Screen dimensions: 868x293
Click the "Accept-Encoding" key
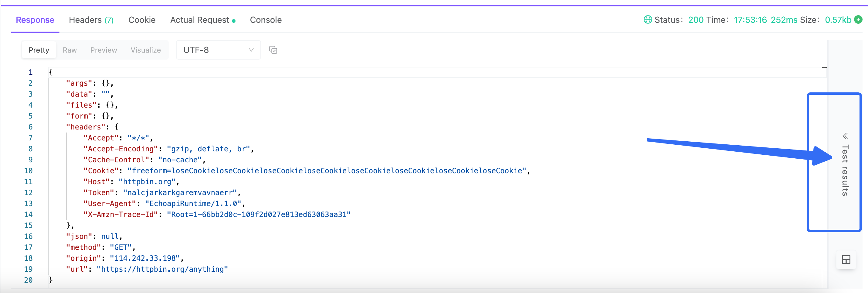tap(120, 149)
